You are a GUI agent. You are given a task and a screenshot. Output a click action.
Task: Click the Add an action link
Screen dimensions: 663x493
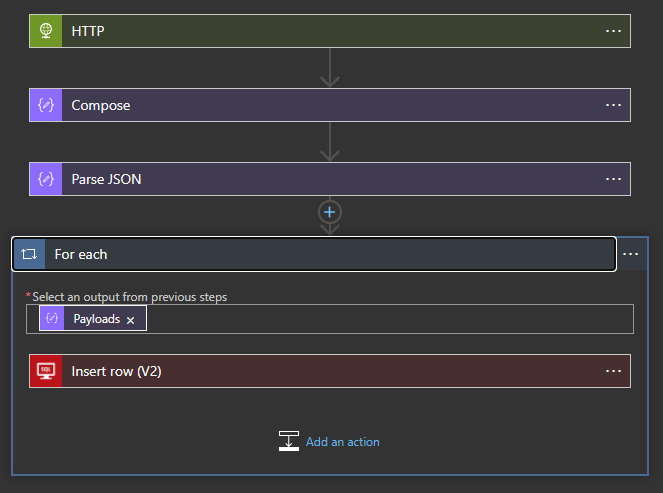[x=342, y=442]
